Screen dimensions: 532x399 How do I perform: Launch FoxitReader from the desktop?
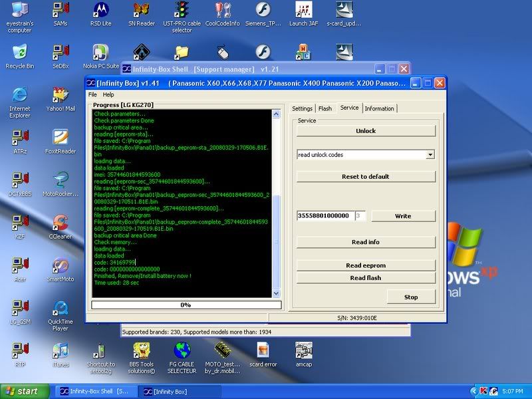[x=61, y=142]
